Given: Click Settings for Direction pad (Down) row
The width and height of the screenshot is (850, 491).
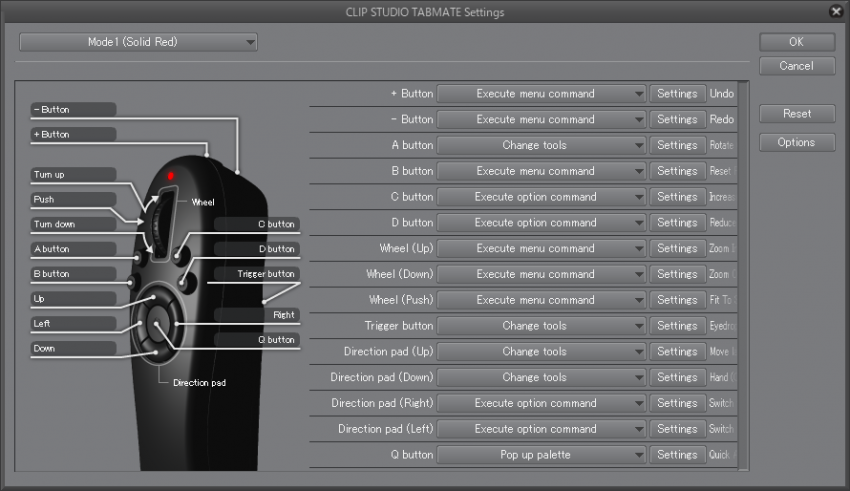Looking at the screenshot, I should [x=678, y=377].
